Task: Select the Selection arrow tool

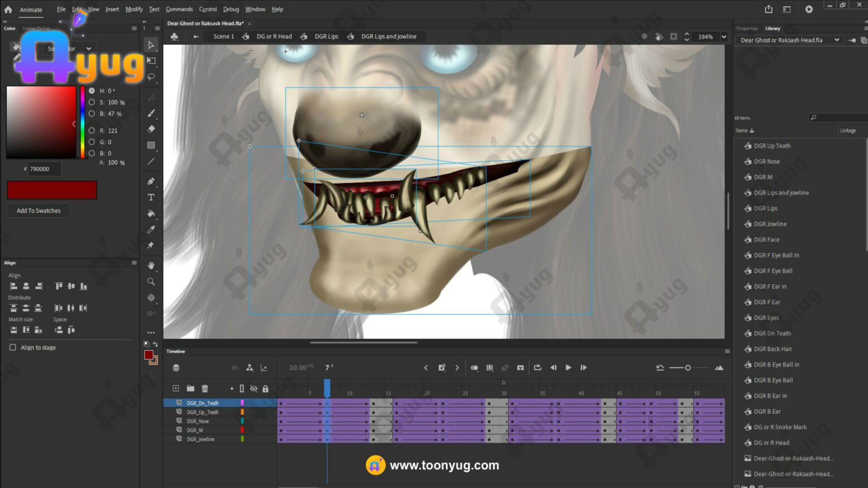Action: [x=151, y=45]
